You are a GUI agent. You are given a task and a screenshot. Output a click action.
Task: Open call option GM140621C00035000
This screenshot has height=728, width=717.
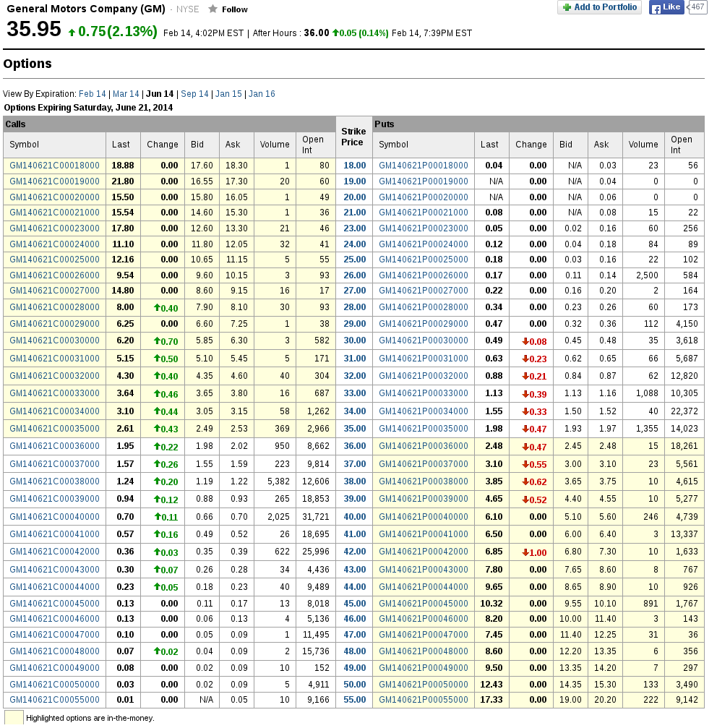(54, 429)
